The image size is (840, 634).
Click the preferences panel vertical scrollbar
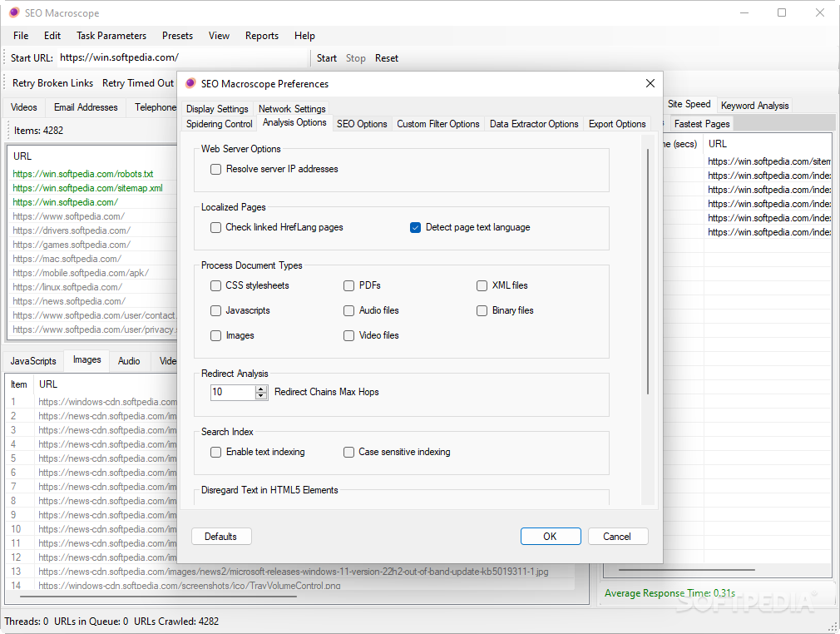[x=648, y=272]
